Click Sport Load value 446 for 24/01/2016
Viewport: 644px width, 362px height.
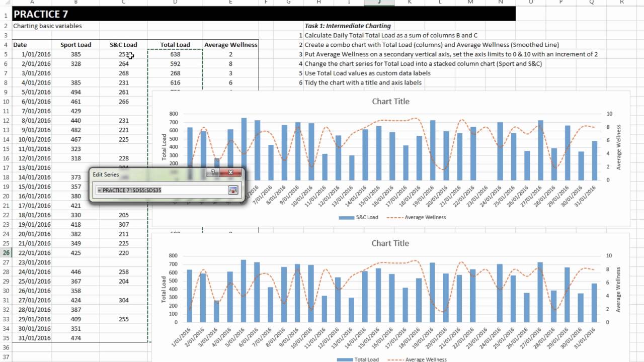tap(75, 272)
